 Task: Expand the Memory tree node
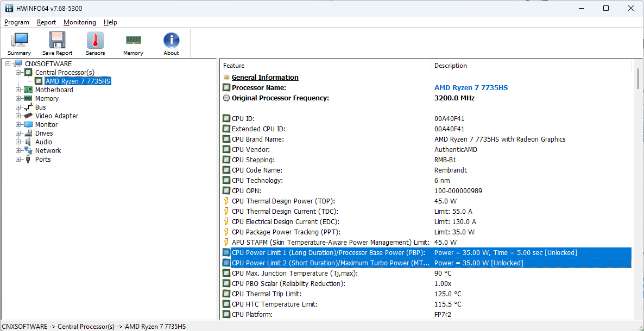[18, 99]
